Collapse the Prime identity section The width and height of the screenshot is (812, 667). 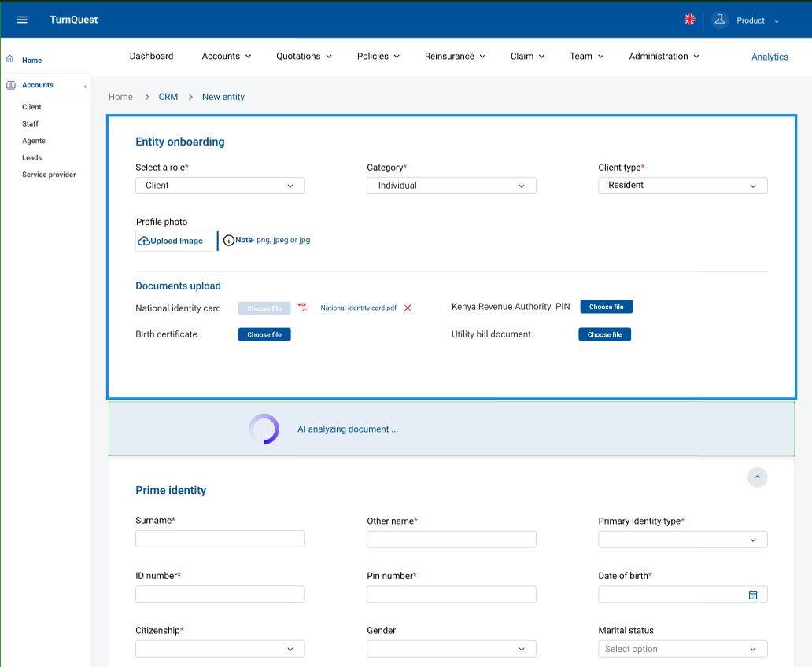(757, 477)
